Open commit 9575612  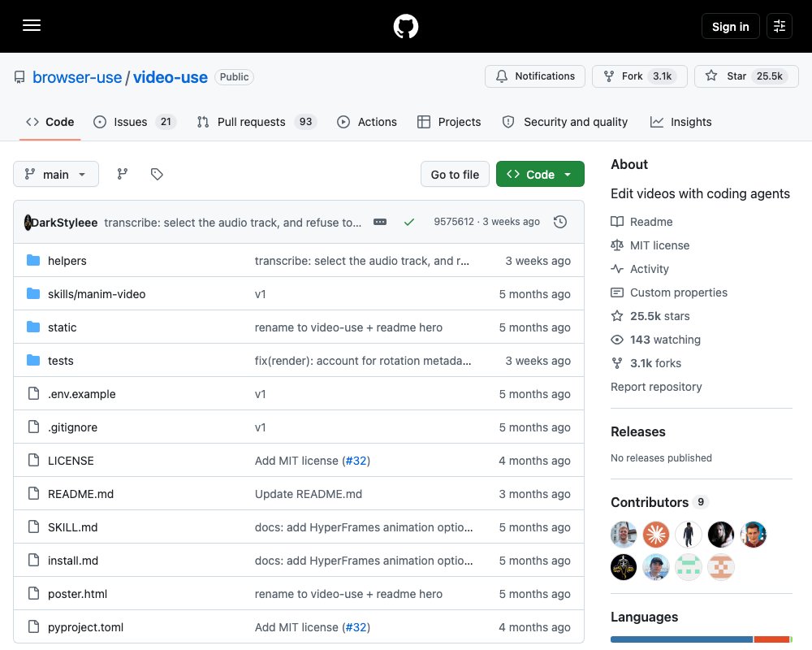(x=454, y=221)
